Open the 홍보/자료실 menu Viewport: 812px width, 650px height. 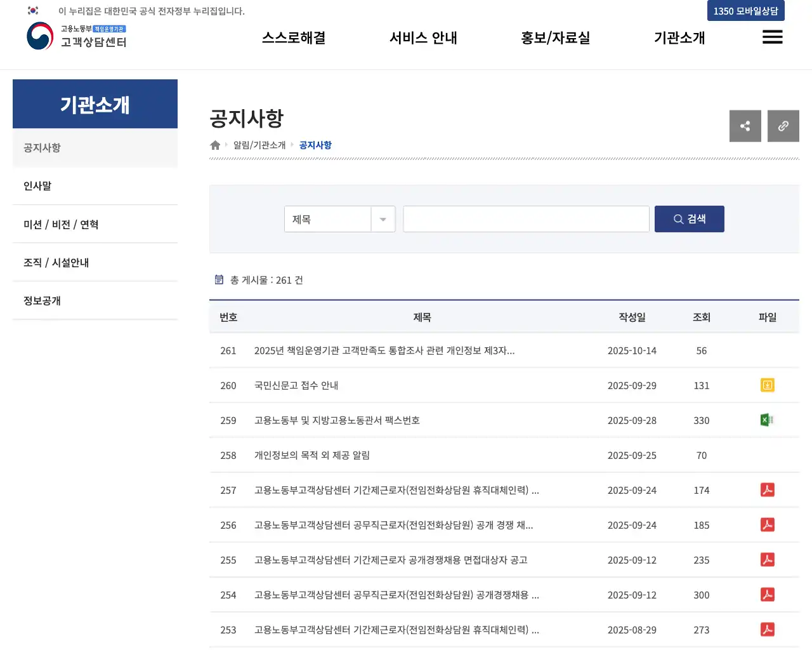(554, 37)
